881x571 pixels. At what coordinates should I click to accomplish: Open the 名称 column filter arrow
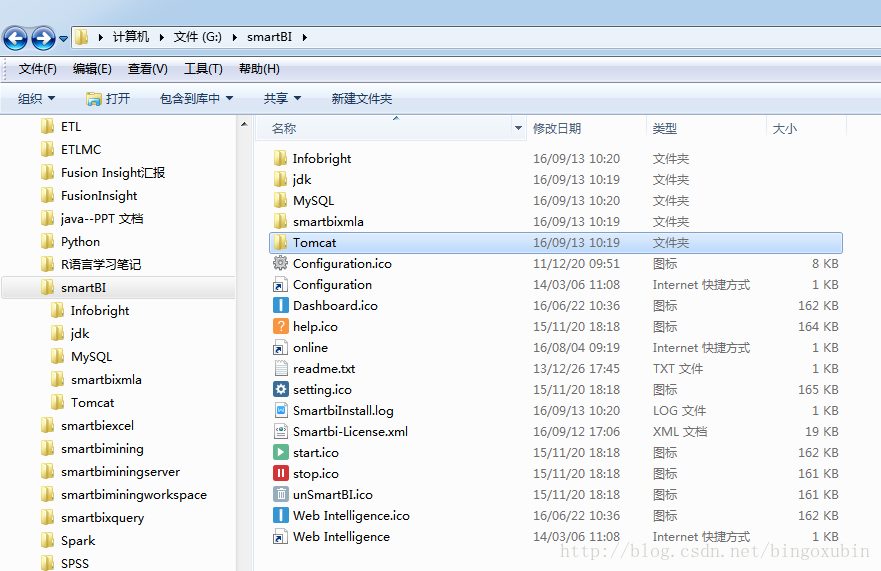(x=519, y=129)
